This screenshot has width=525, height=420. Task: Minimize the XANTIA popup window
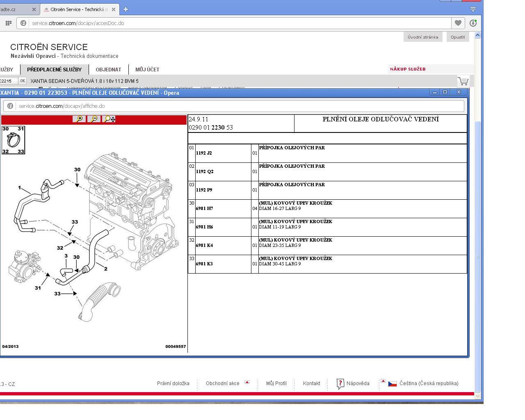[435, 92]
